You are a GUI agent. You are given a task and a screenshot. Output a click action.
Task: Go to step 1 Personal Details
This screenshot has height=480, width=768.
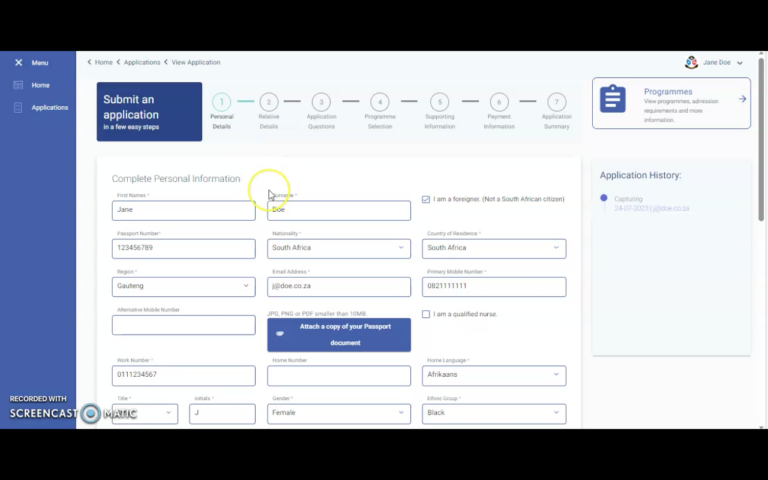pyautogui.click(x=221, y=102)
